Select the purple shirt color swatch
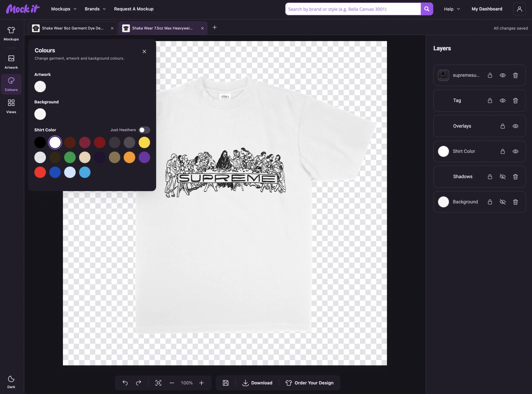 (x=144, y=157)
